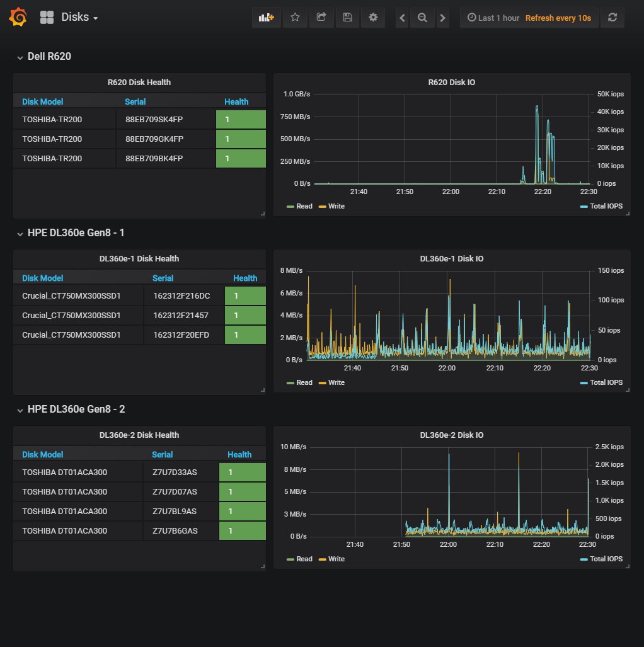Open the share dashboard dialog
The image size is (644, 647).
point(321,18)
